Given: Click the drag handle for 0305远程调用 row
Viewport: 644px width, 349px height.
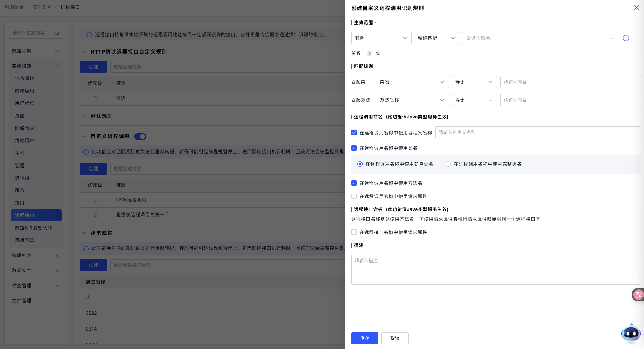Looking at the screenshot, I should pos(95,200).
